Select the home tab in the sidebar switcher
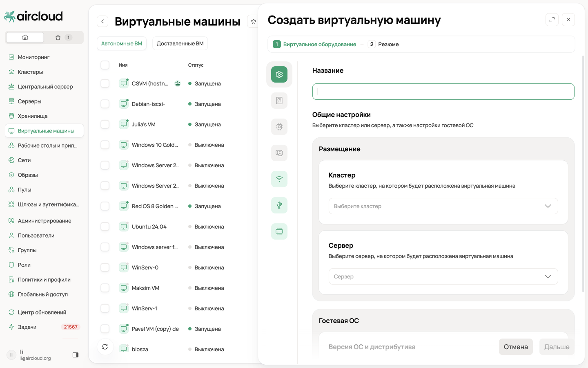588x368 pixels. click(x=25, y=37)
